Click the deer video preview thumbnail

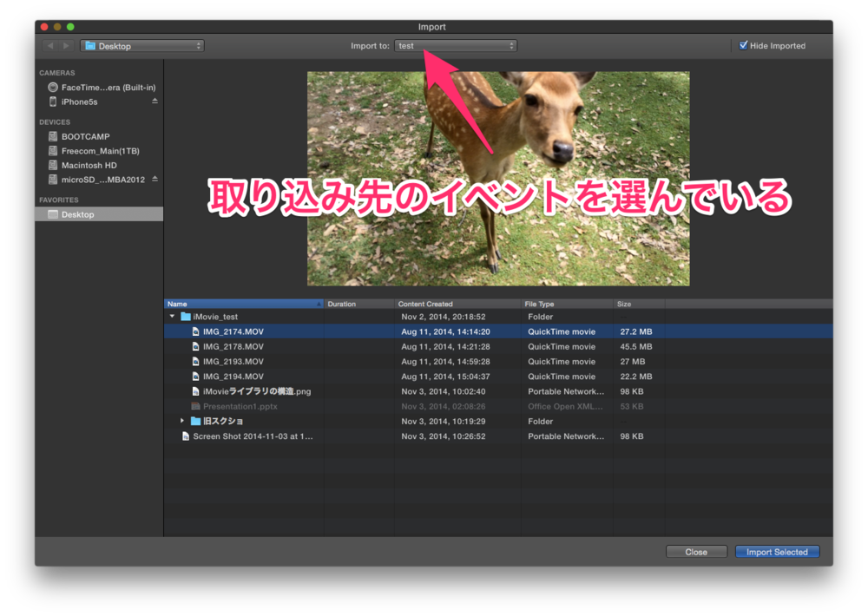497,178
